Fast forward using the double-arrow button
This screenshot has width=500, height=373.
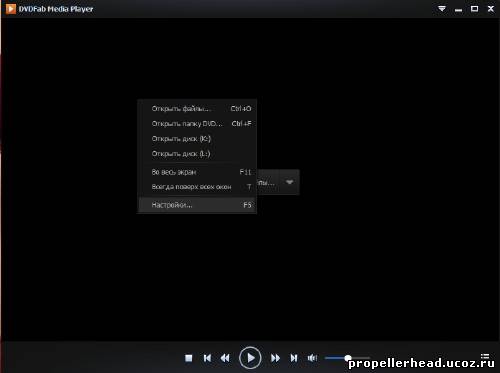click(275, 358)
